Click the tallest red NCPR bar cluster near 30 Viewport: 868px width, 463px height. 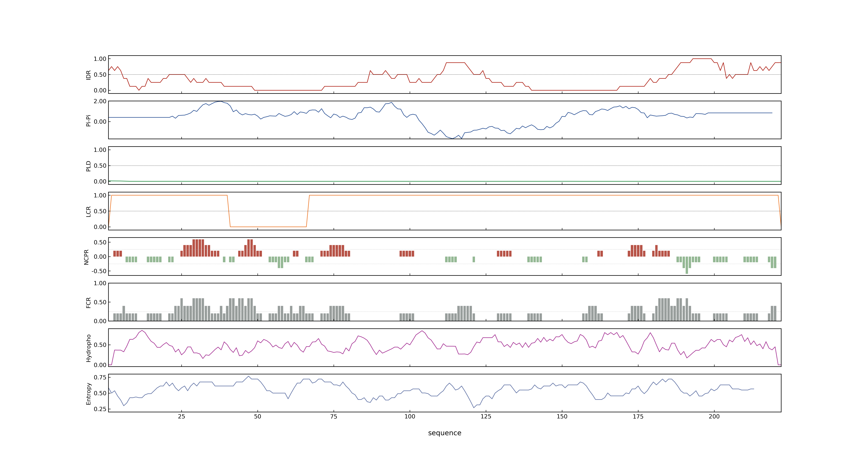(198, 248)
